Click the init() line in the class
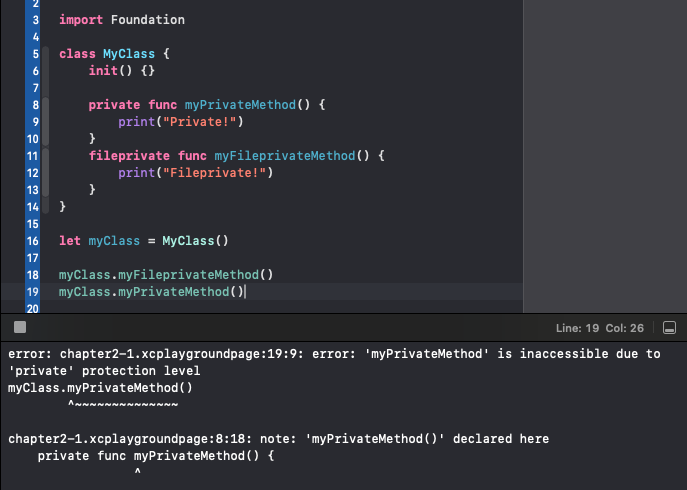The image size is (687, 490). tap(121, 71)
